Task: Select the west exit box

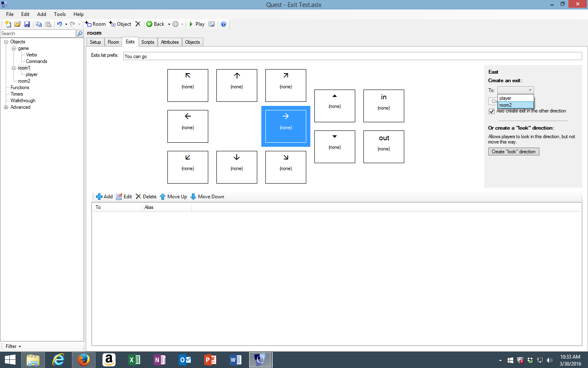Action: pos(188,126)
